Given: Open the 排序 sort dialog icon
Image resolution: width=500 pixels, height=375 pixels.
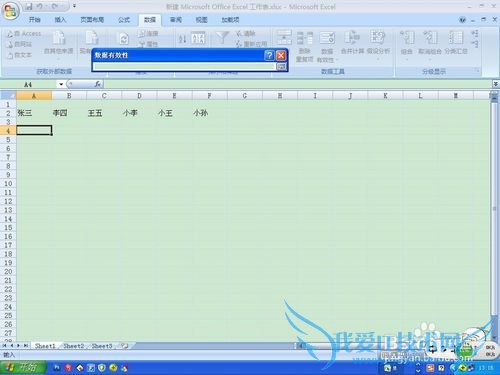Looking at the screenshot, I should 198,38.
